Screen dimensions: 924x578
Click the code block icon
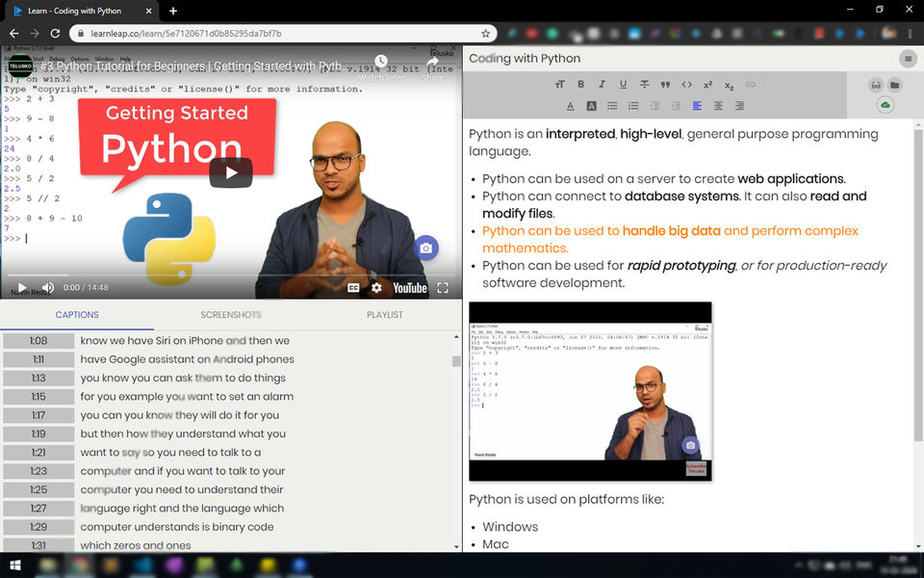[686, 85]
